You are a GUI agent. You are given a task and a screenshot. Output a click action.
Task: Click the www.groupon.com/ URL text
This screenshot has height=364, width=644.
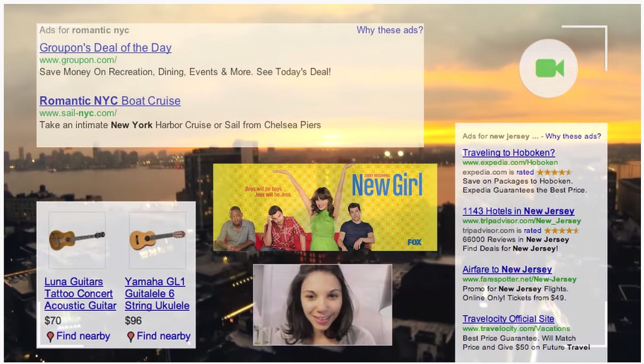coord(78,60)
